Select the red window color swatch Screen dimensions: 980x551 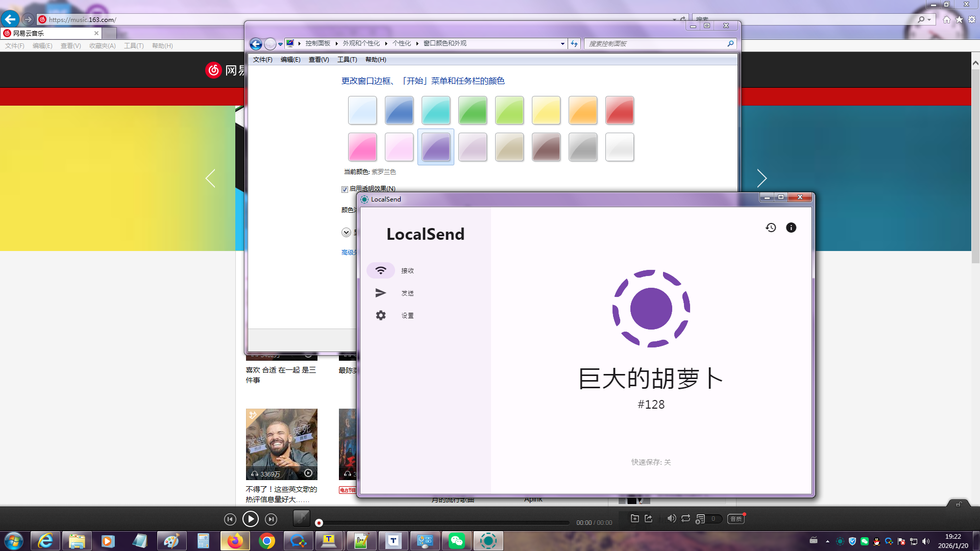tap(619, 110)
